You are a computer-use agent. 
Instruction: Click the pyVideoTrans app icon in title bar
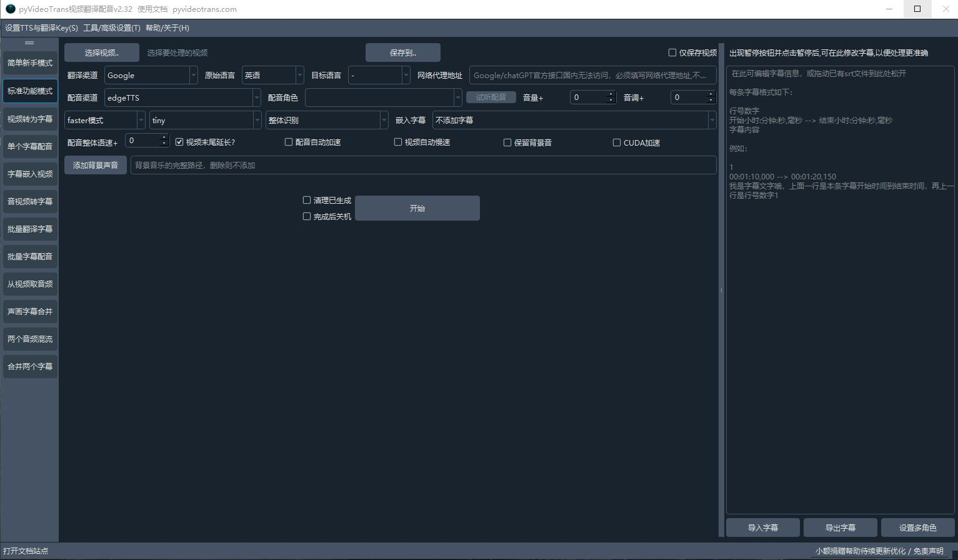(x=10, y=9)
